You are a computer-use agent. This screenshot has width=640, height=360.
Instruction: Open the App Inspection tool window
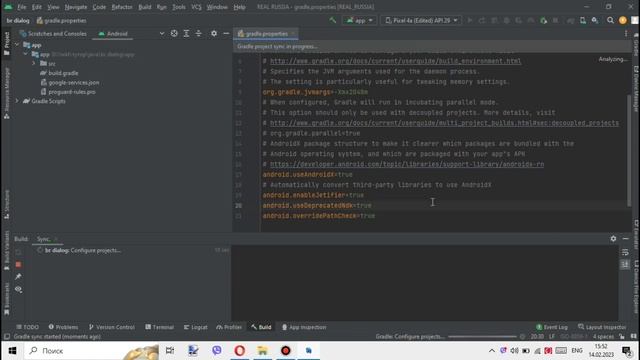pyautogui.click(x=304, y=327)
